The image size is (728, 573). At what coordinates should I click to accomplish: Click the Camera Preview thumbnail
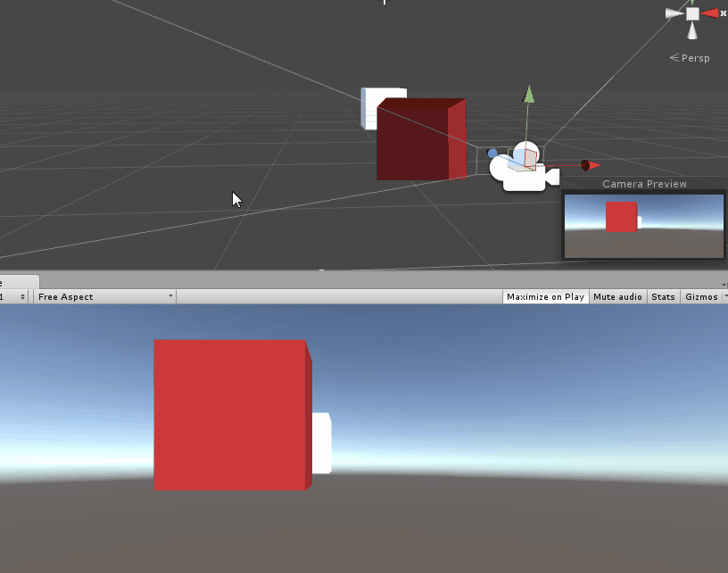coord(643,225)
